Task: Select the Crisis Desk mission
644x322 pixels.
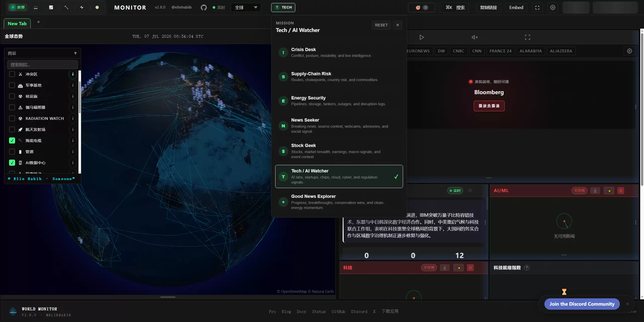Action: pos(339,52)
